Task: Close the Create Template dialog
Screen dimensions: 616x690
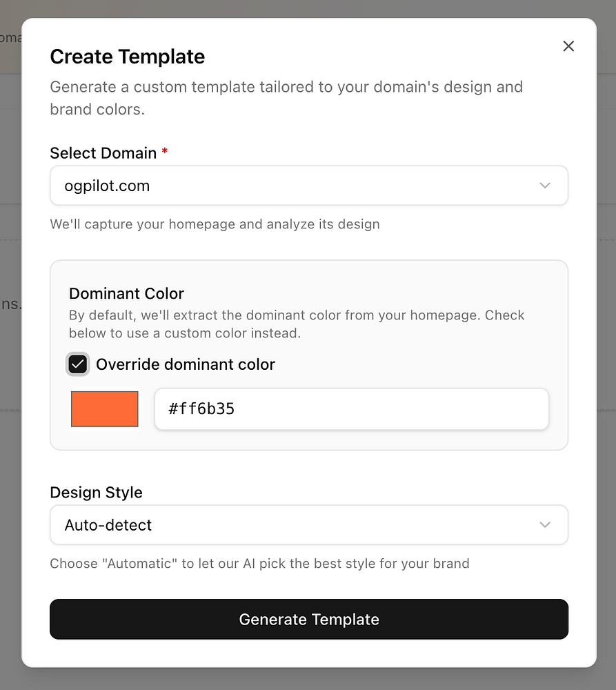Action: [x=568, y=46]
